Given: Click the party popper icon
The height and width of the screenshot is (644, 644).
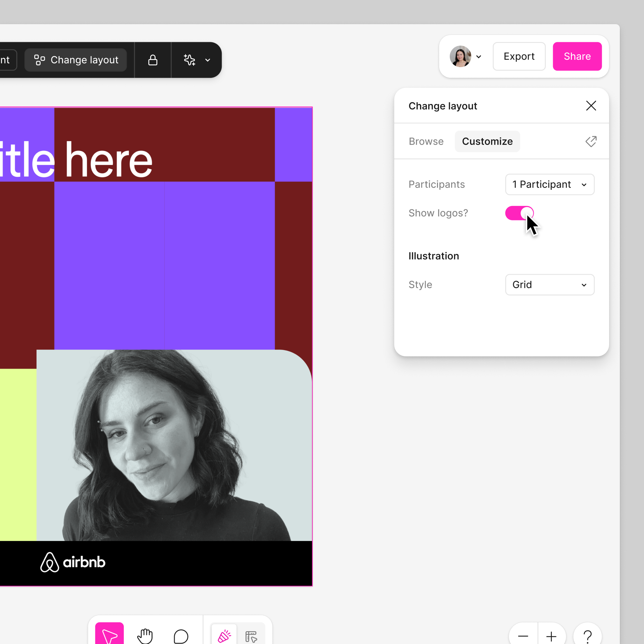Looking at the screenshot, I should click(x=224, y=635).
